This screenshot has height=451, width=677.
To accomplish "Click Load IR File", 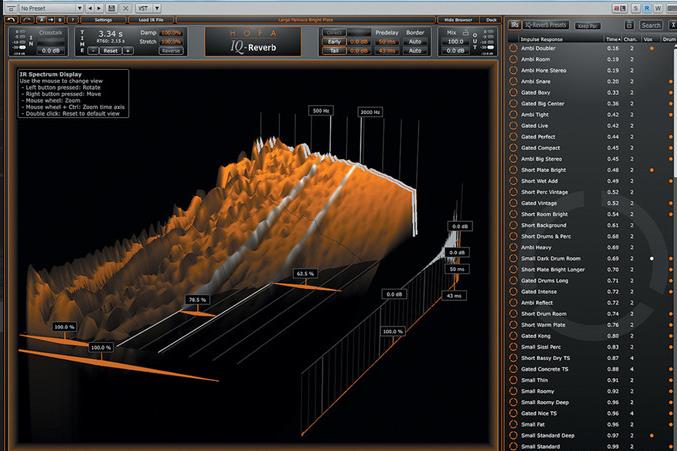I will (151, 20).
